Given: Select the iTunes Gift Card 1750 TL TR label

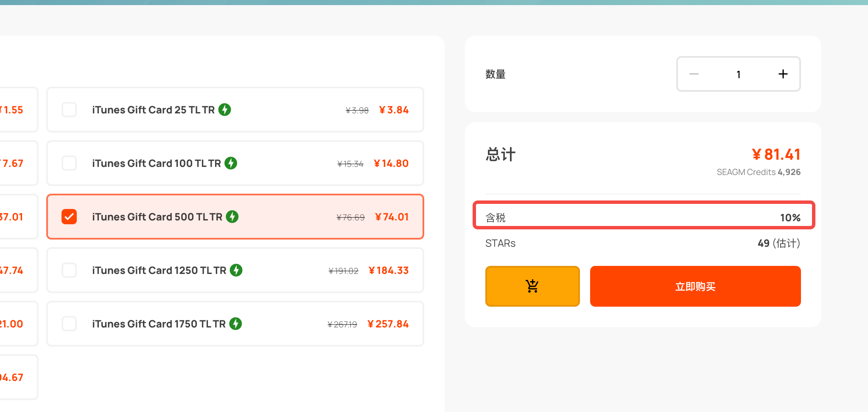Looking at the screenshot, I should [159, 324].
